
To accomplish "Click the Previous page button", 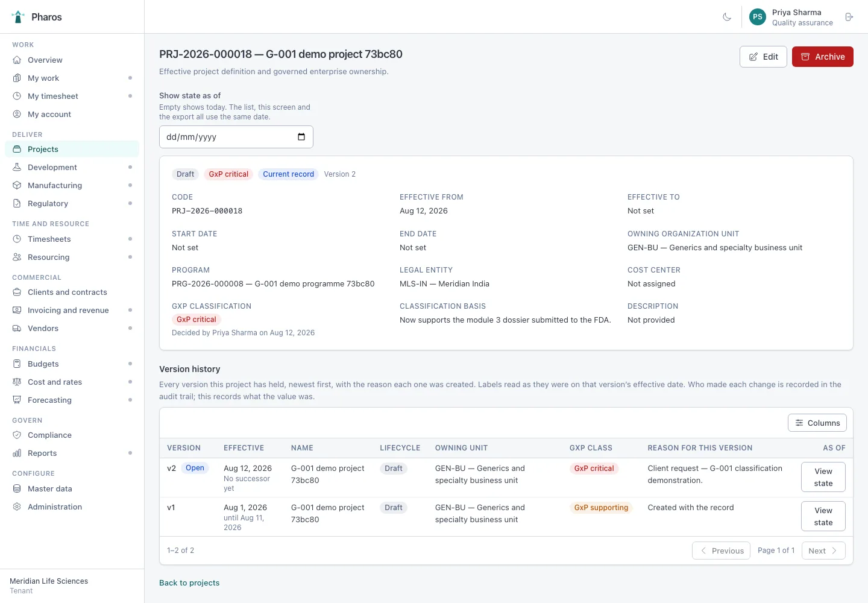I will (x=722, y=551).
